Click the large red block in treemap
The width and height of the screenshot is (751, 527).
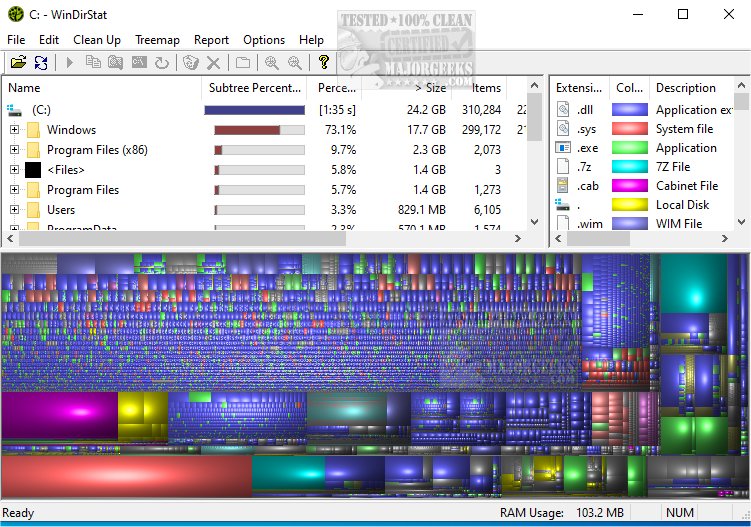pos(125,476)
